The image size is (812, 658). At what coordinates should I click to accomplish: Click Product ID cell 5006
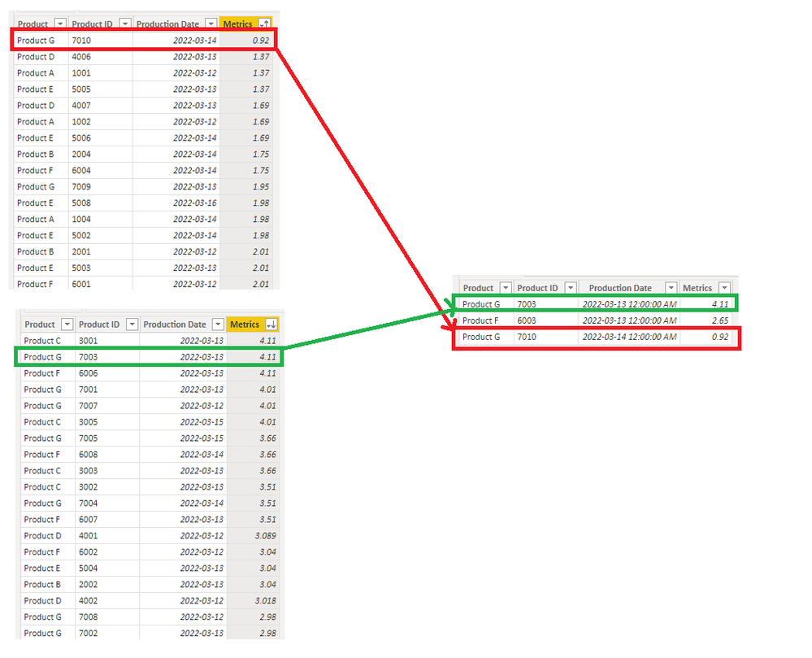81,137
